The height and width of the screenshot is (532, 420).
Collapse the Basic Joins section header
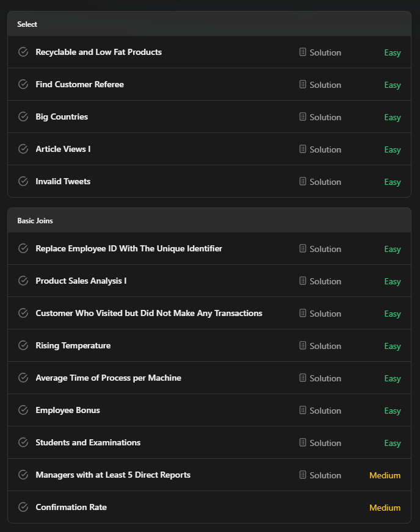coord(209,220)
